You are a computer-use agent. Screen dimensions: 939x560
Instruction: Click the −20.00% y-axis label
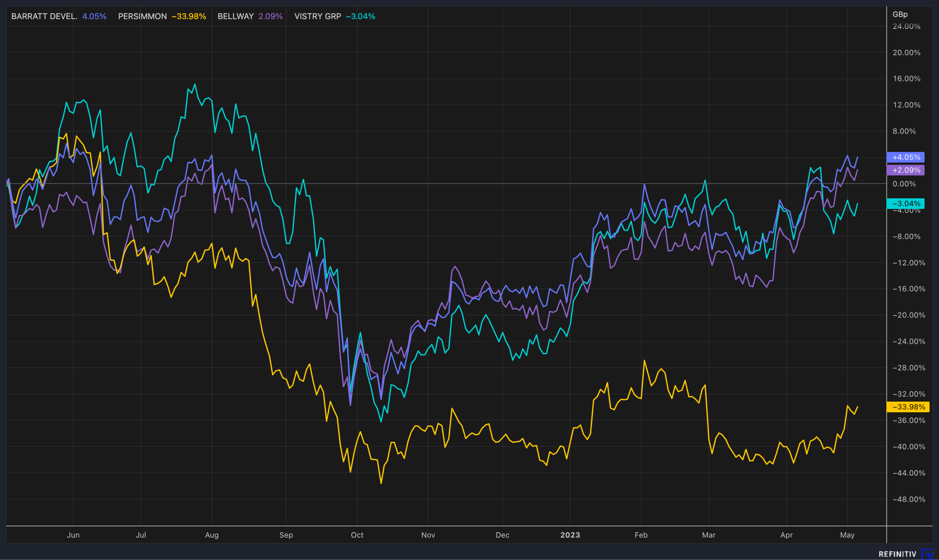[909, 315]
